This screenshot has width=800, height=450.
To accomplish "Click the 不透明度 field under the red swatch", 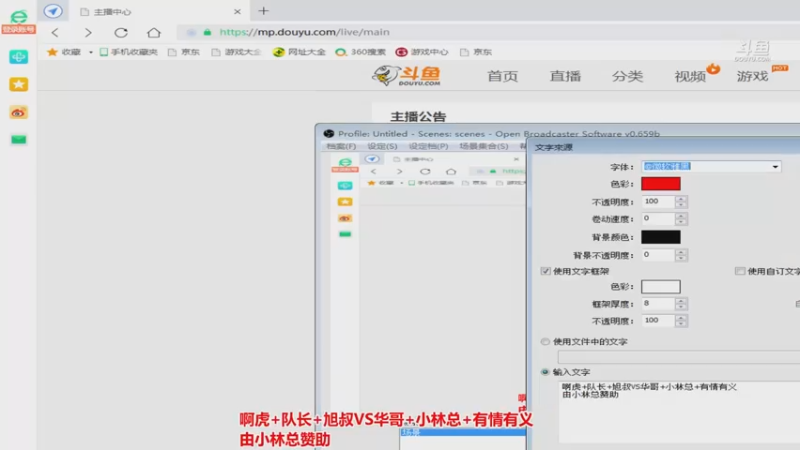I will pyautogui.click(x=658, y=202).
